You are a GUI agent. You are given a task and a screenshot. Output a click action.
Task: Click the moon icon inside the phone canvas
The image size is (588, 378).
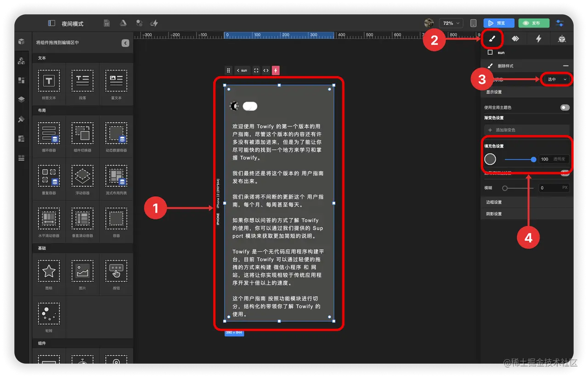pyautogui.click(x=234, y=106)
